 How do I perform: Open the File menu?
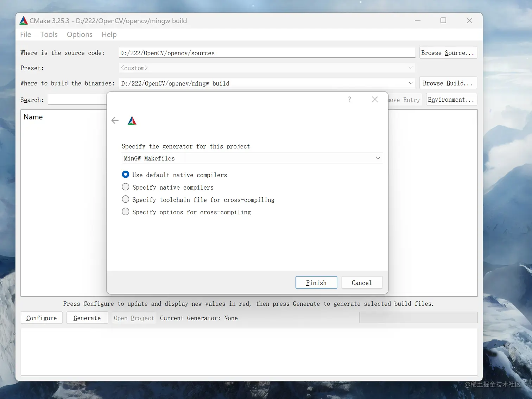(x=26, y=34)
